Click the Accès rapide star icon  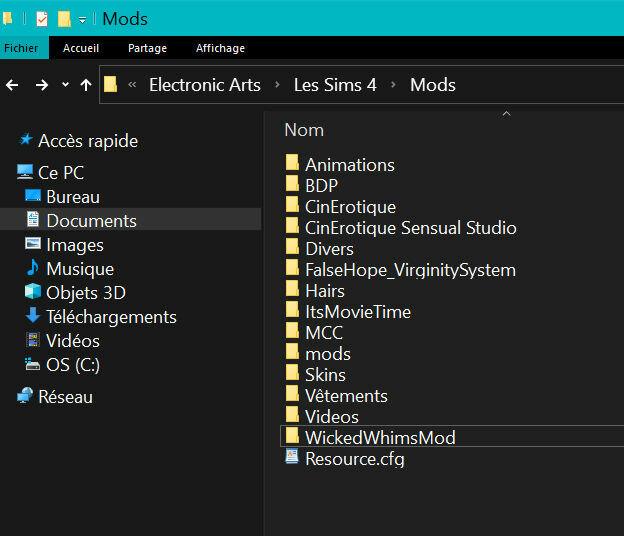tap(26, 139)
